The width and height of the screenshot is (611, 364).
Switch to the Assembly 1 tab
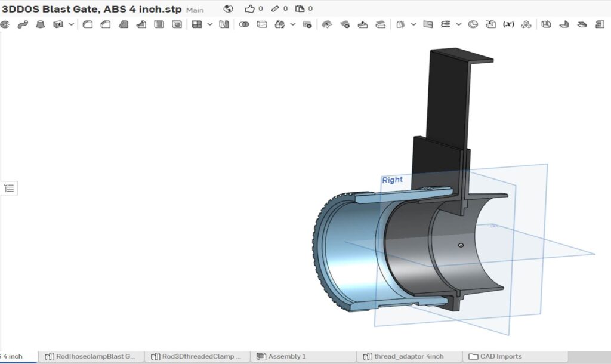pyautogui.click(x=286, y=356)
